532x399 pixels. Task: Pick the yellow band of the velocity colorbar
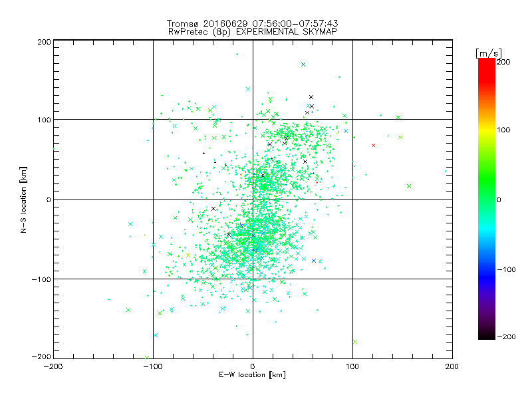pos(487,130)
